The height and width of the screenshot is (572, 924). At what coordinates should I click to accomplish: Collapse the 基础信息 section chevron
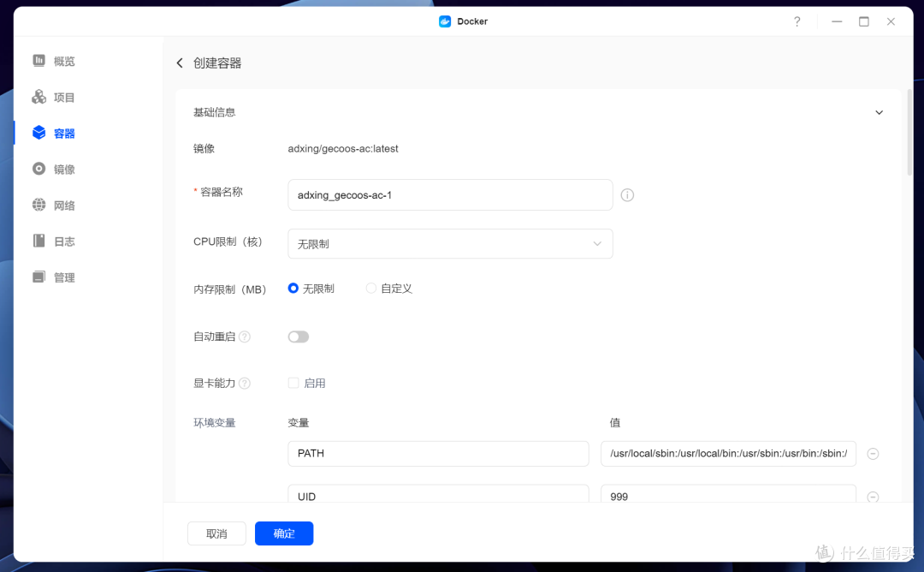coord(880,113)
